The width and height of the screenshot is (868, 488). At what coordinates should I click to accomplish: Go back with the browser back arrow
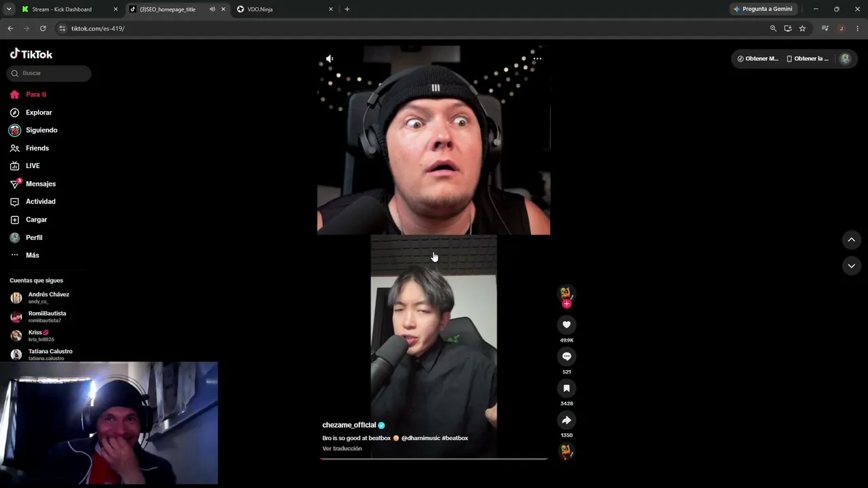click(10, 28)
